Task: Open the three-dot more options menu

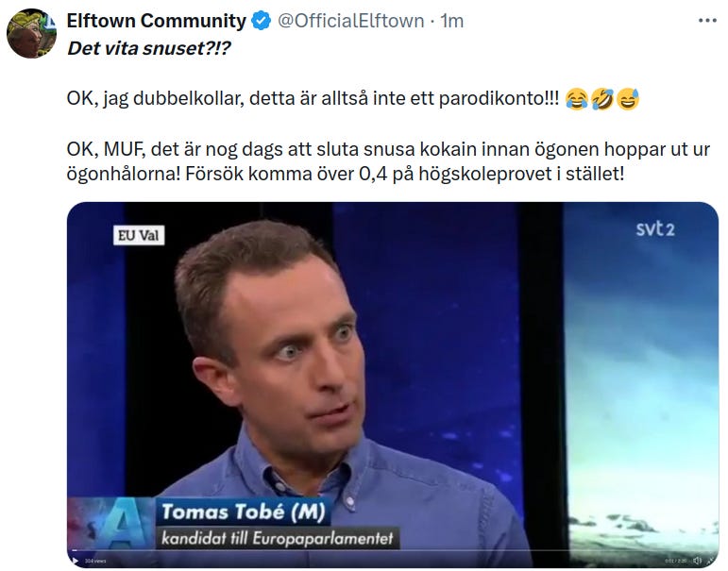Action: [707, 21]
